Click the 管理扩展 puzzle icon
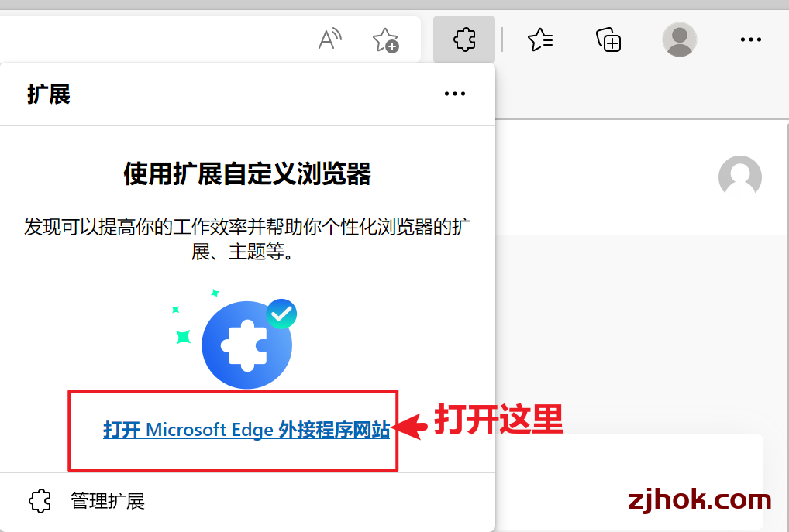 pyautogui.click(x=40, y=501)
